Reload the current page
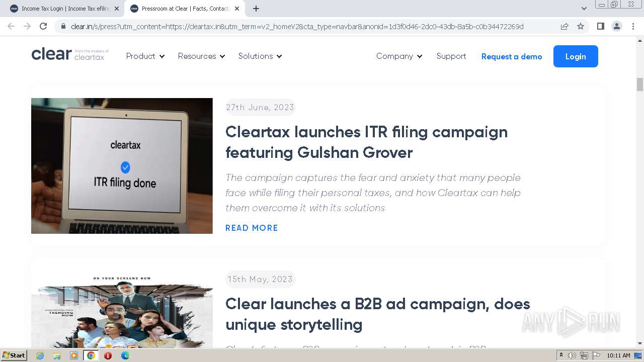Screen dimensions: 644x362 click(x=43, y=26)
